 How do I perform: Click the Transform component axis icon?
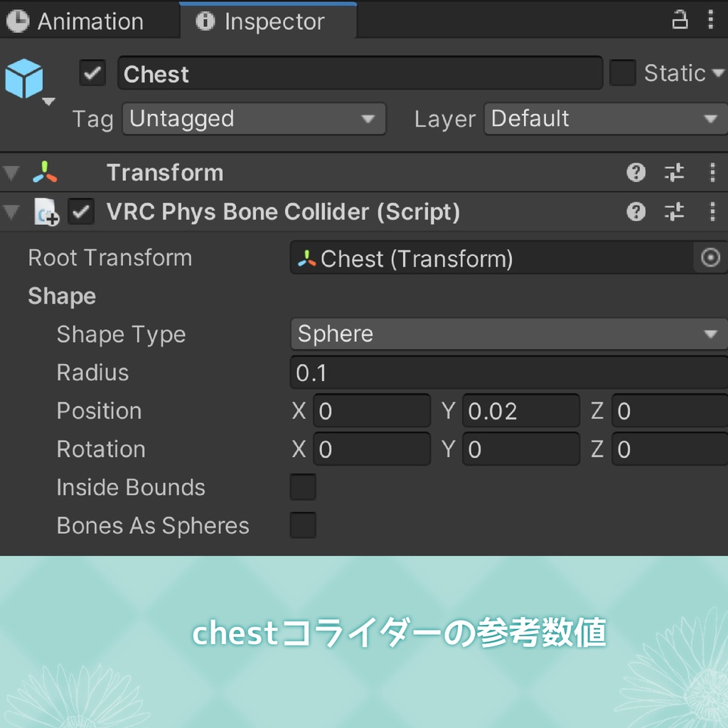pos(45,172)
